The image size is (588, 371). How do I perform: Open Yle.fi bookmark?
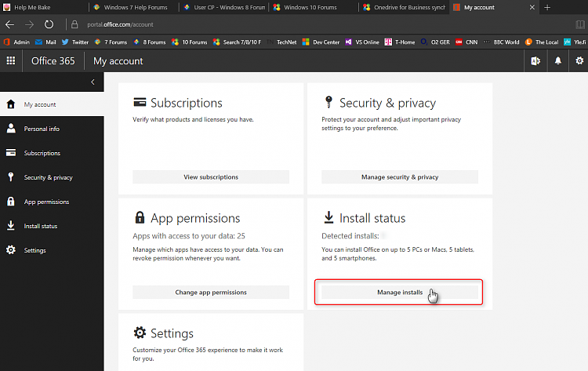(575, 42)
